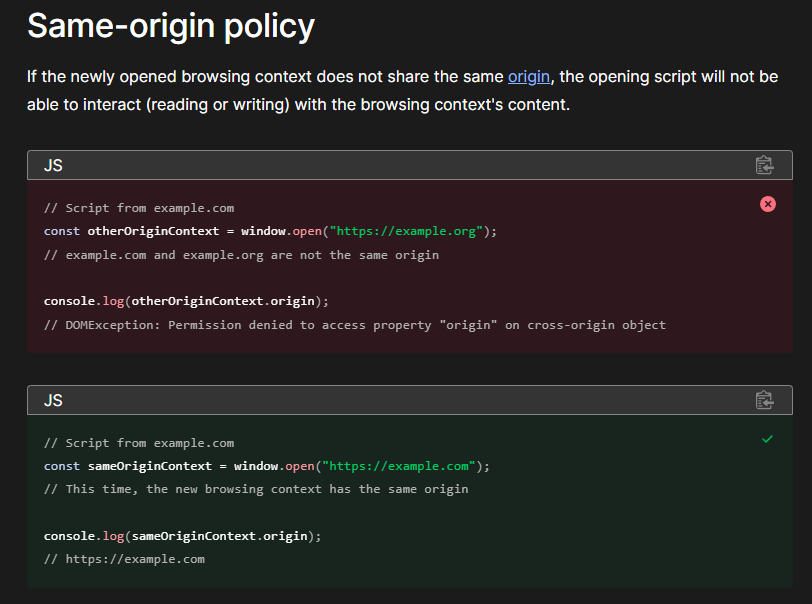Click console.log(sameOriginContext.origin) line
Screen dimensions: 812x604
point(182,536)
